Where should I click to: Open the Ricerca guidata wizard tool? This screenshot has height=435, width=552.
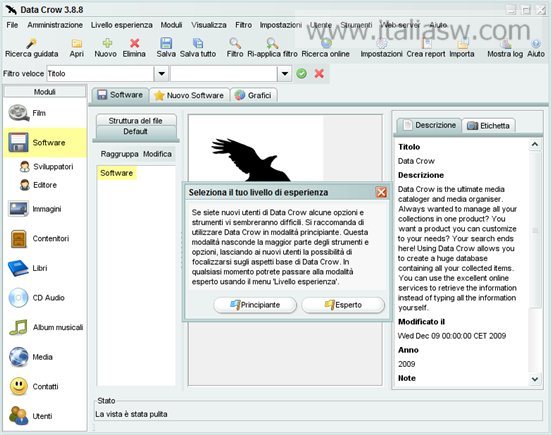tap(31, 48)
